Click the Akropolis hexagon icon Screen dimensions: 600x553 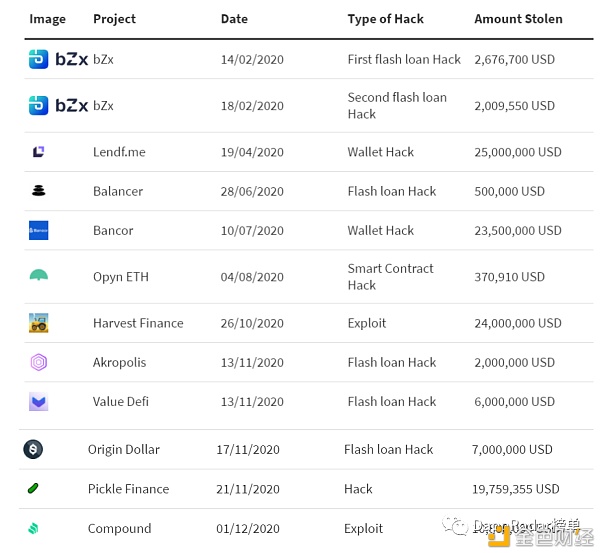pos(39,362)
